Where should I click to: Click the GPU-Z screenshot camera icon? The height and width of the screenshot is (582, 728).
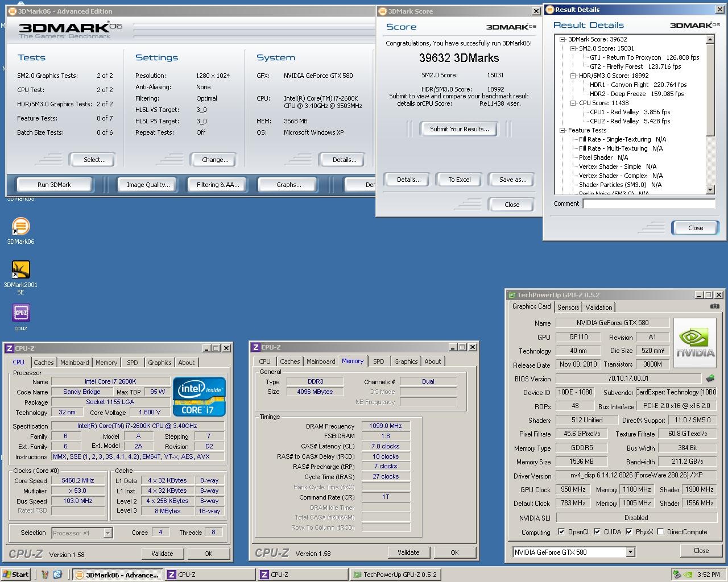coord(714,306)
